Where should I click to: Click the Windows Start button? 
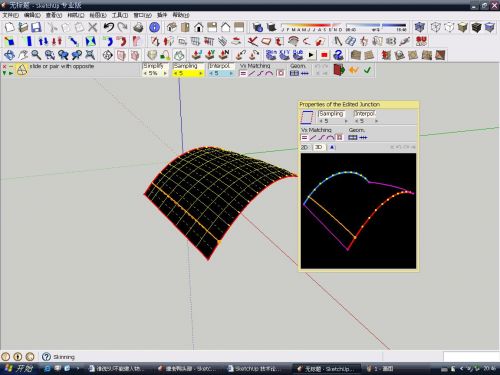click(x=19, y=368)
